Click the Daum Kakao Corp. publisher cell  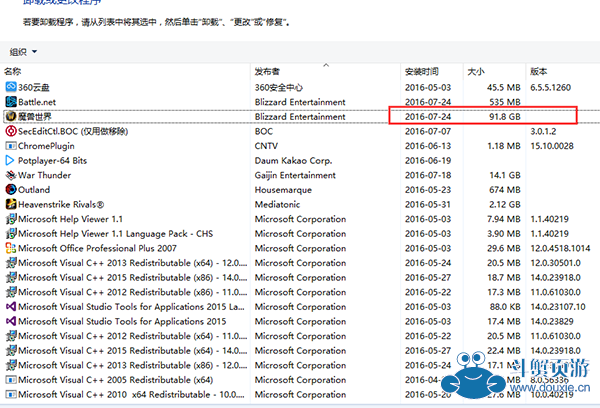pyautogui.click(x=293, y=160)
